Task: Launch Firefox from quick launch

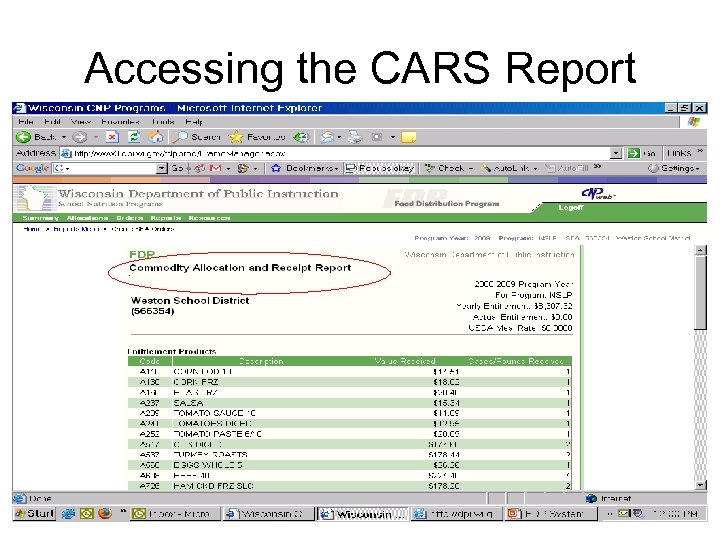Action: pyautogui.click(x=105, y=513)
